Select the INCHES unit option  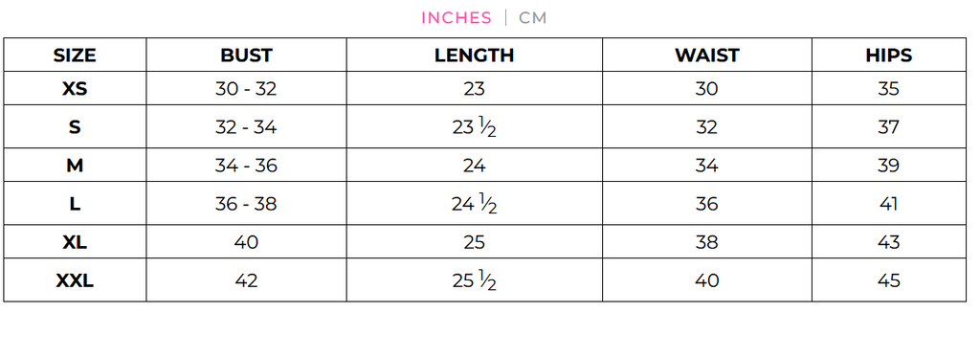pyautogui.click(x=457, y=18)
